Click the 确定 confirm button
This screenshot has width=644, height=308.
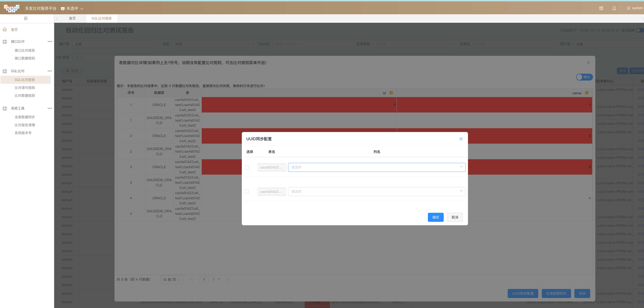(435, 217)
